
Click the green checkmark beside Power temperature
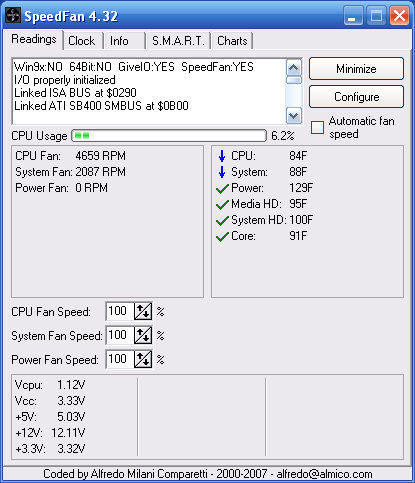(222, 188)
